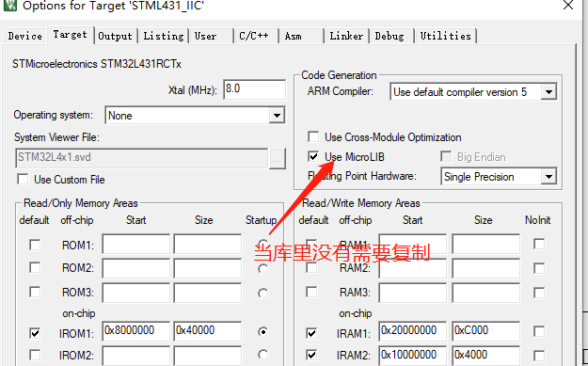
Task: Check the RAM2 default checkbox
Action: (311, 268)
